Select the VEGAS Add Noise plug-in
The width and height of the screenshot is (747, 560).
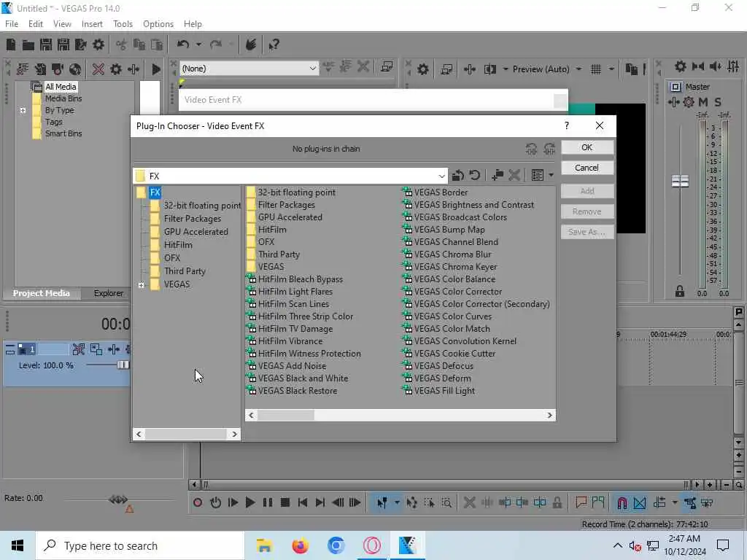286,366
